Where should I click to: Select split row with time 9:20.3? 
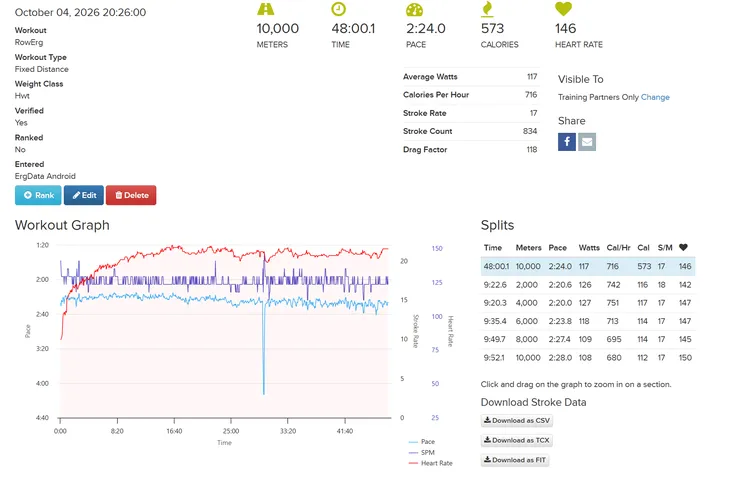pos(588,303)
